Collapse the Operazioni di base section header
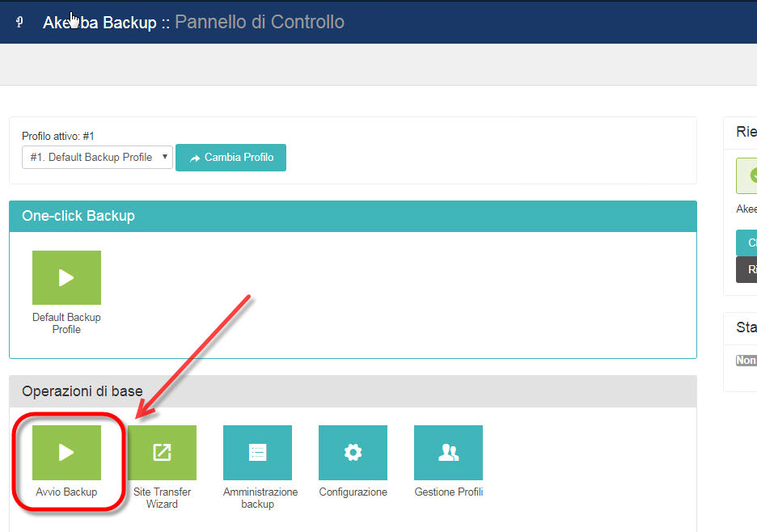The width and height of the screenshot is (757, 532). click(82, 391)
